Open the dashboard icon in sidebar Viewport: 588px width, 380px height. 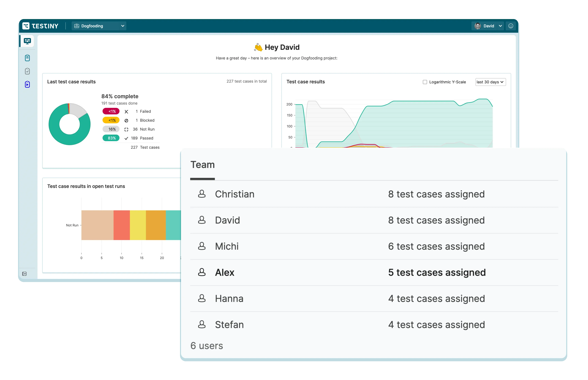27,41
